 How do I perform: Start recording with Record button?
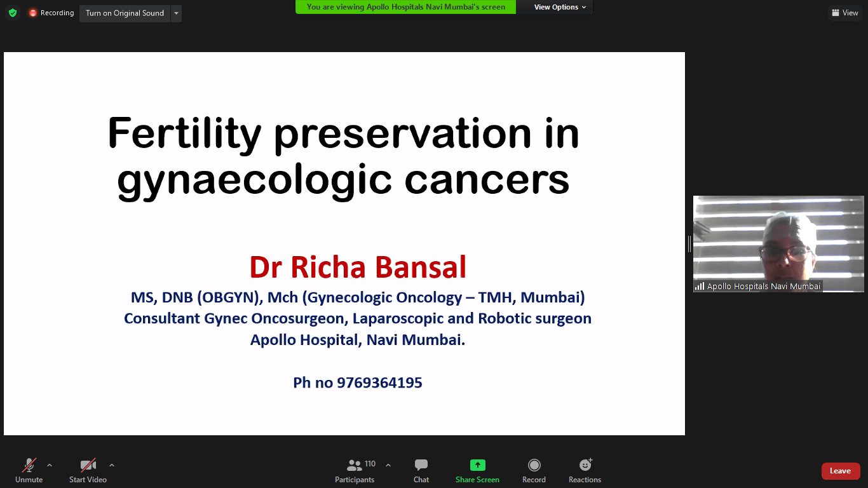click(534, 471)
